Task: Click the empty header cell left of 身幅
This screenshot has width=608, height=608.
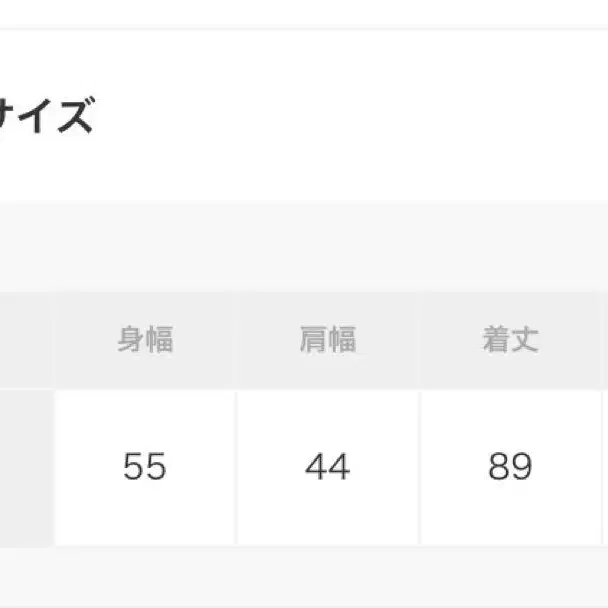Action: [x=26, y=340]
